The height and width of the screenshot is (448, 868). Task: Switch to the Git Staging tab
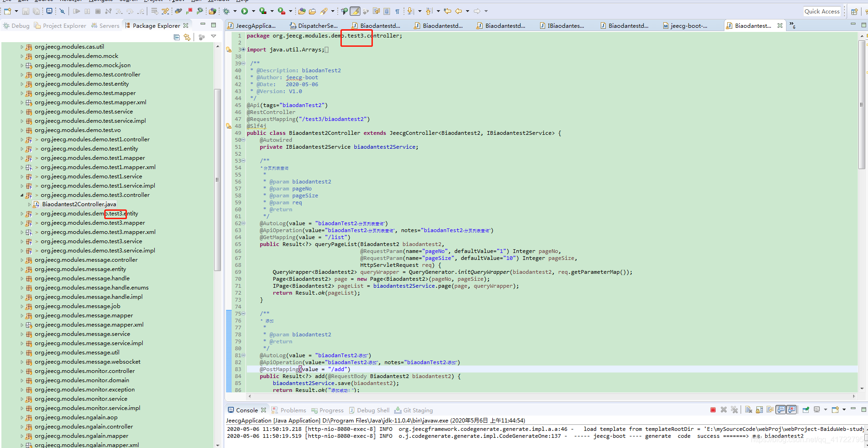pyautogui.click(x=414, y=410)
